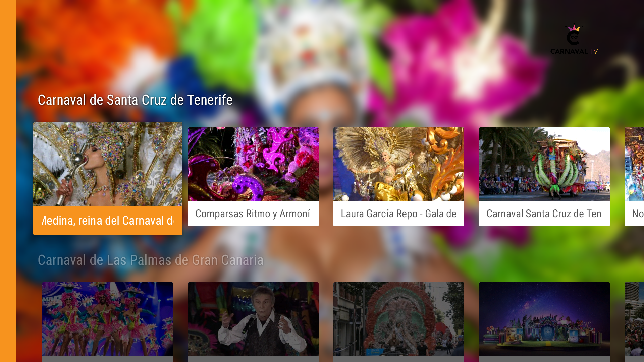Open the Laura García Repo gala image
The height and width of the screenshot is (362, 644).
click(399, 164)
